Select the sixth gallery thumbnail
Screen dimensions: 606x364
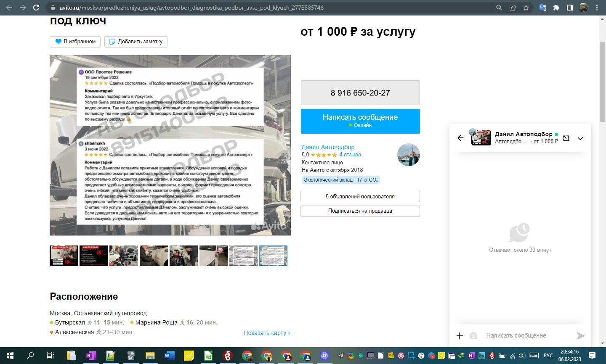[x=213, y=256]
